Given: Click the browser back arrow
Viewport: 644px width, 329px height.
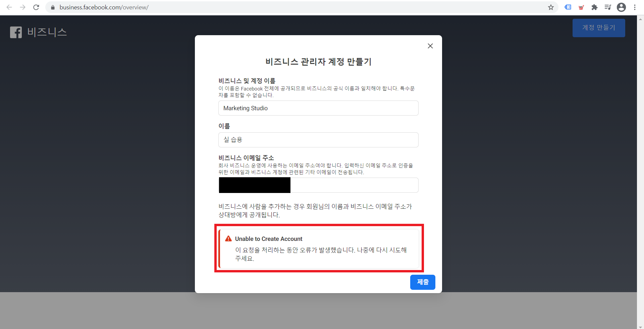Looking at the screenshot, I should coord(9,7).
